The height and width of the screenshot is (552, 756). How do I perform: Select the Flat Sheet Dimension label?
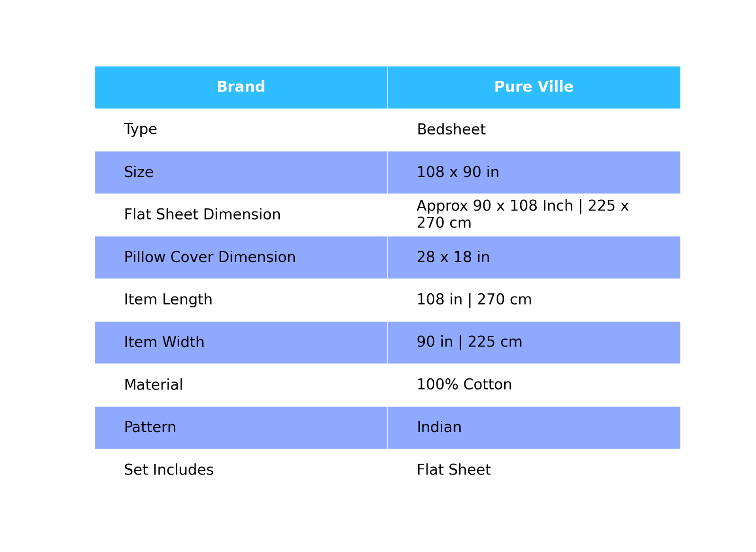[202, 215]
